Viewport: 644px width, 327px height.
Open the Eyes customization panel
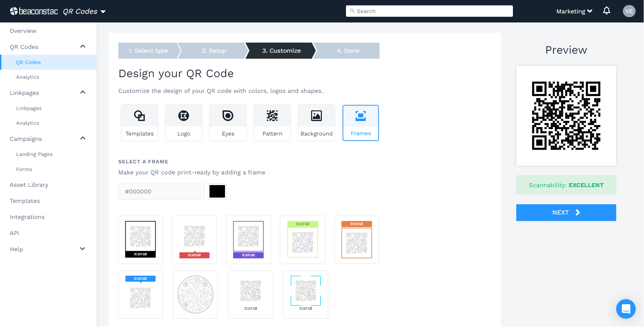228,123
